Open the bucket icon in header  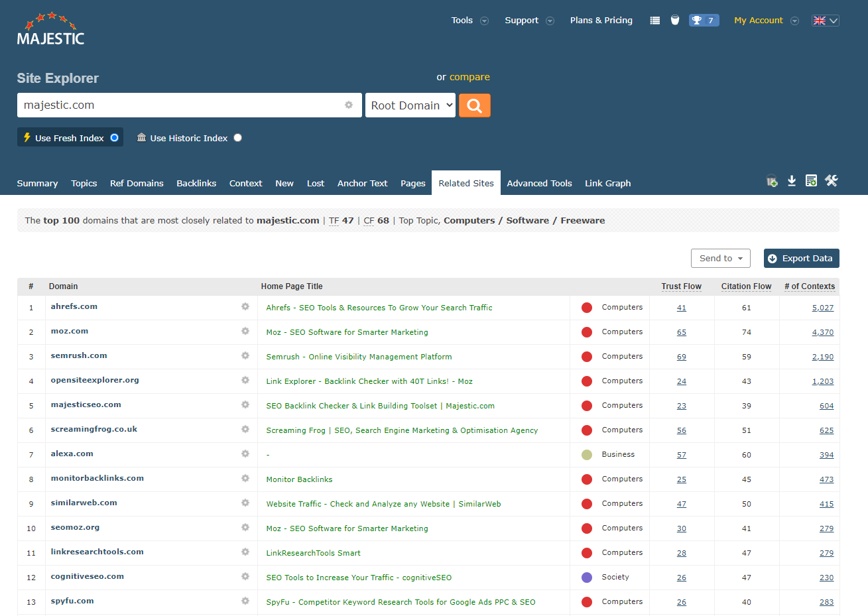[675, 21]
